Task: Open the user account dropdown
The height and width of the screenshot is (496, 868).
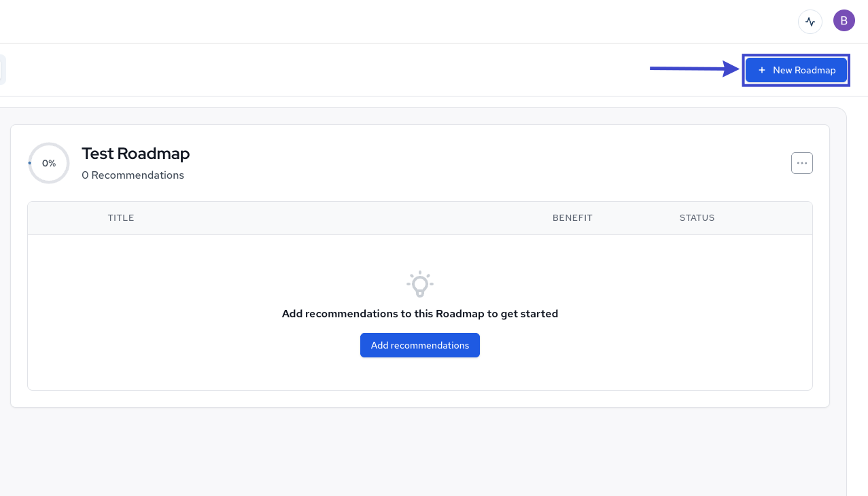Action: point(844,20)
